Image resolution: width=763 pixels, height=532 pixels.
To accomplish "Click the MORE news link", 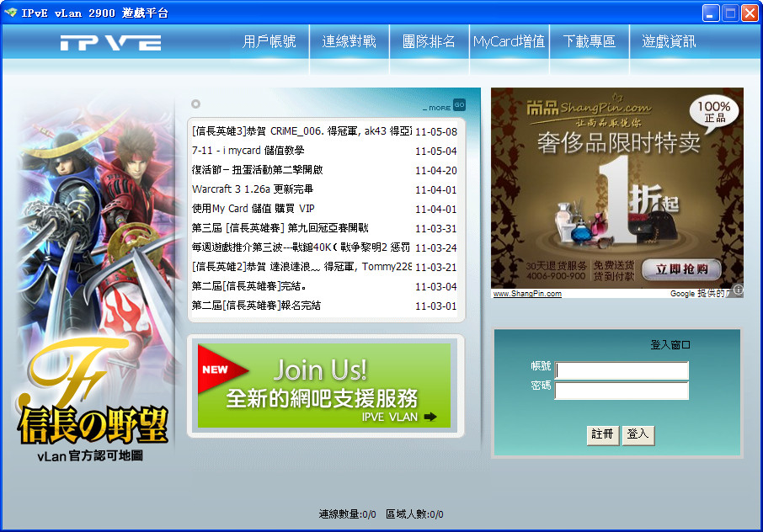I will point(436,108).
